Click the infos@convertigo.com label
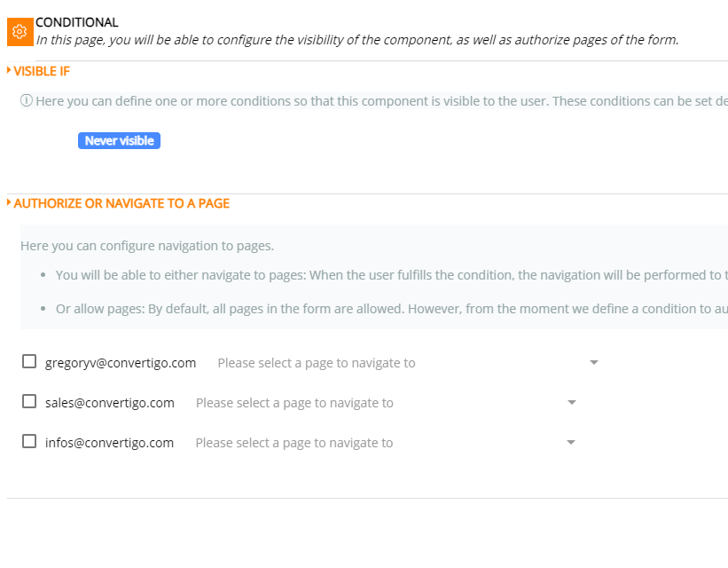Screen dimensions: 728x568 pos(110,443)
